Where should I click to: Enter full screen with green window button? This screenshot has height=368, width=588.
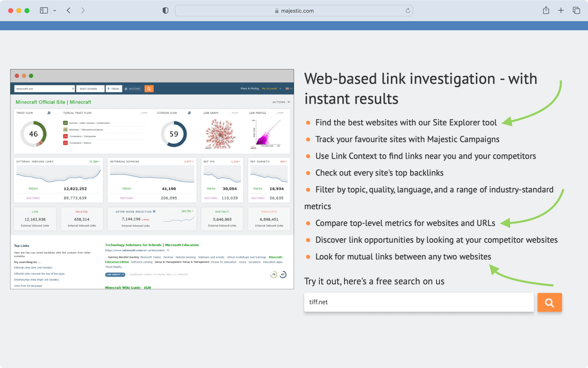click(27, 10)
